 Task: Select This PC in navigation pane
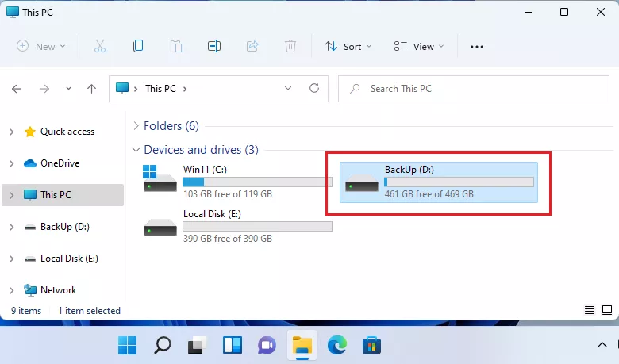tap(56, 195)
